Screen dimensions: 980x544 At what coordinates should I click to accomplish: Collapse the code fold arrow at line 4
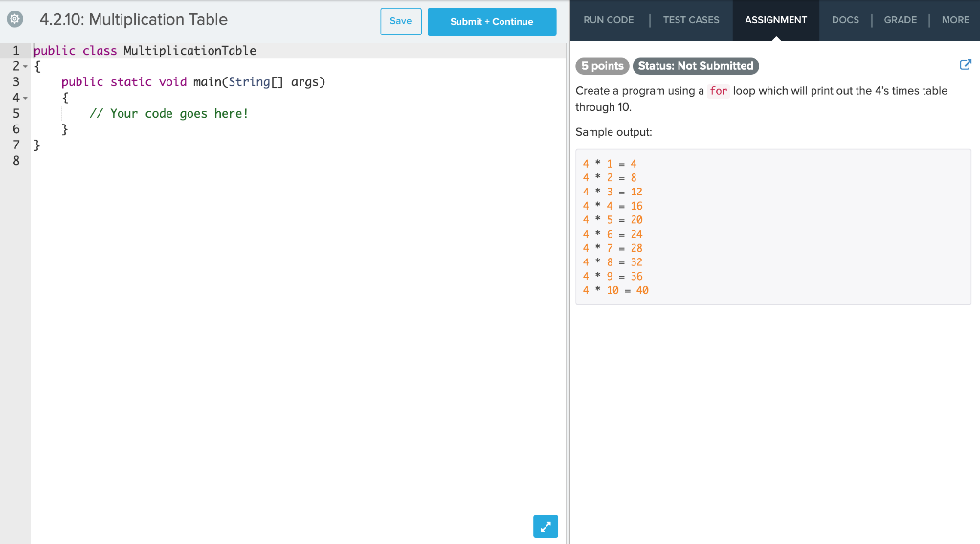(x=25, y=98)
